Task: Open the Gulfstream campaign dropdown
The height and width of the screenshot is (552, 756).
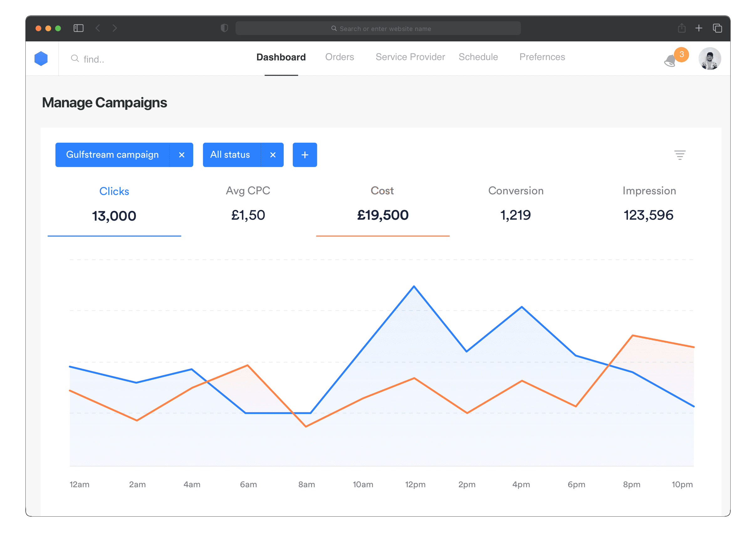Action: tap(113, 155)
